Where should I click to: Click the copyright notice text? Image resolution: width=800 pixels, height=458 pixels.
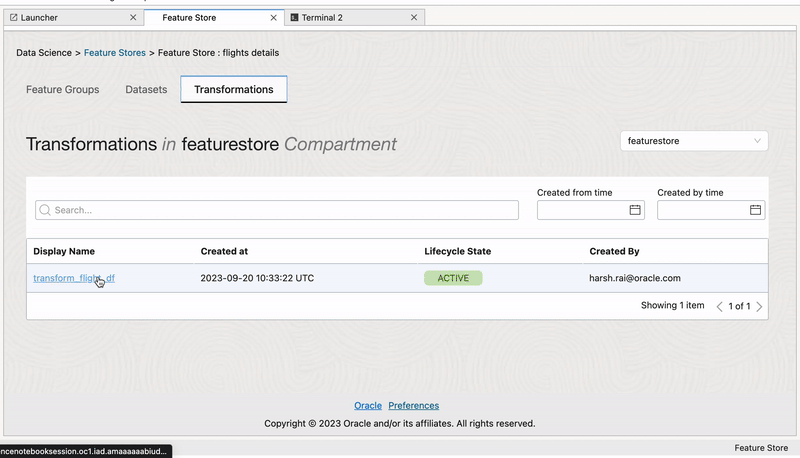[x=399, y=423]
